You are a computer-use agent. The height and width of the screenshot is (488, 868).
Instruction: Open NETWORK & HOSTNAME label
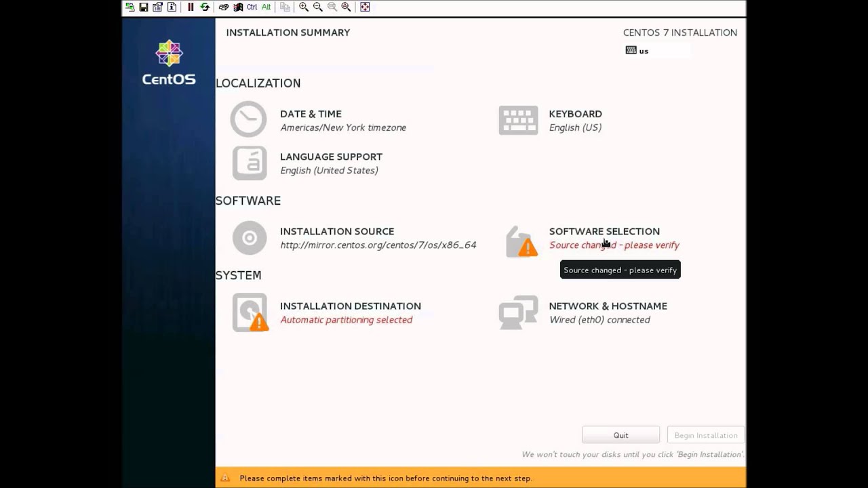point(608,306)
